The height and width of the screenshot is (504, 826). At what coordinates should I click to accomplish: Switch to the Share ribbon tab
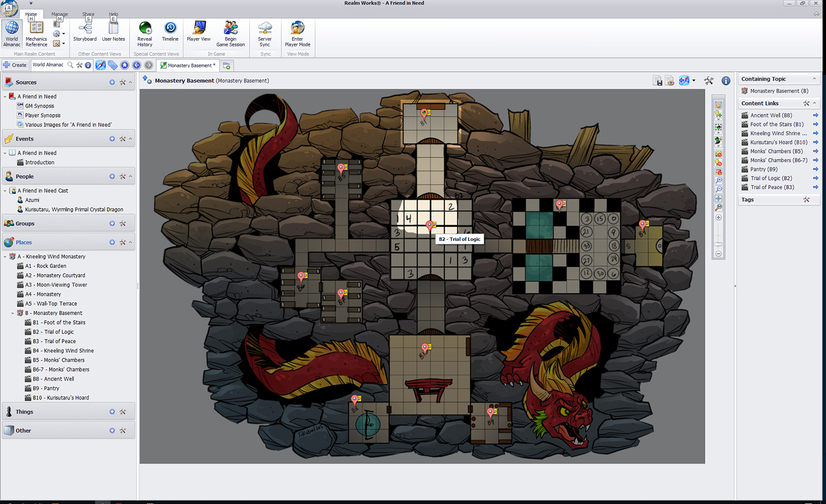pos(88,14)
